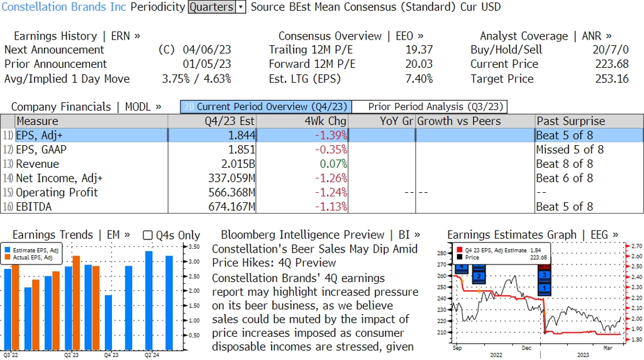Image resolution: width=644 pixels, height=360 pixels.
Task: Open Consensus Overview EEO link
Action: point(351,36)
